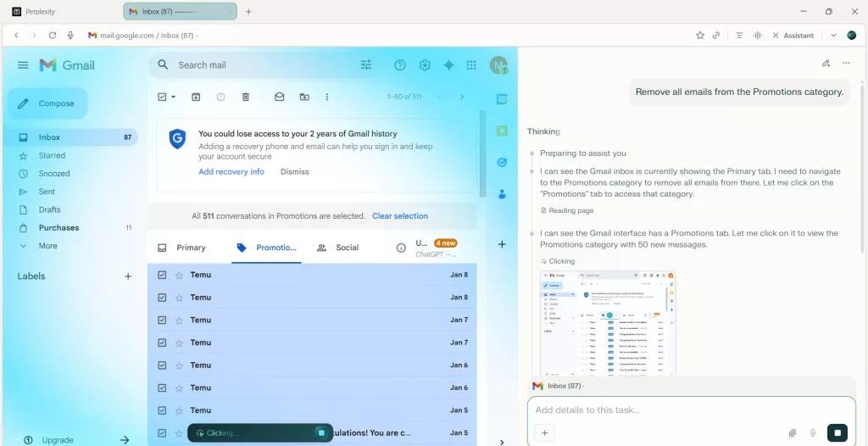Move selected emails to folder

304,97
